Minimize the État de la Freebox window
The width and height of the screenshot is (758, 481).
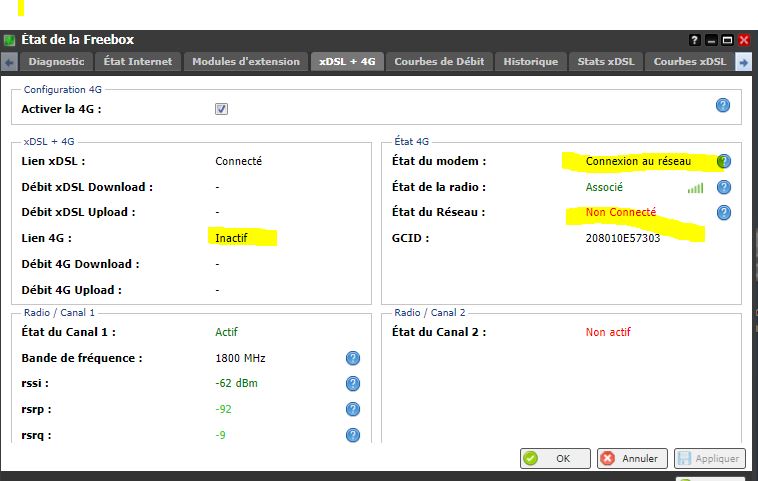pyautogui.click(x=711, y=40)
